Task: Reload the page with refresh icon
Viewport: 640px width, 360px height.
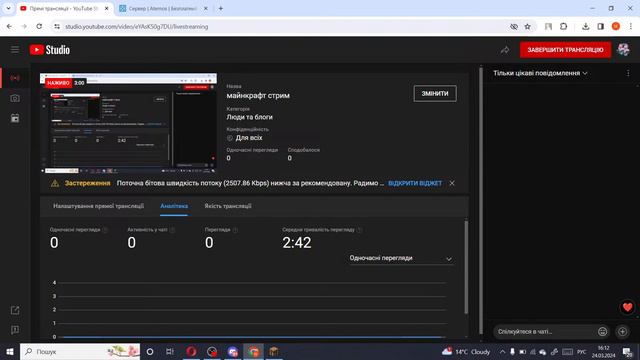Action: click(39, 27)
